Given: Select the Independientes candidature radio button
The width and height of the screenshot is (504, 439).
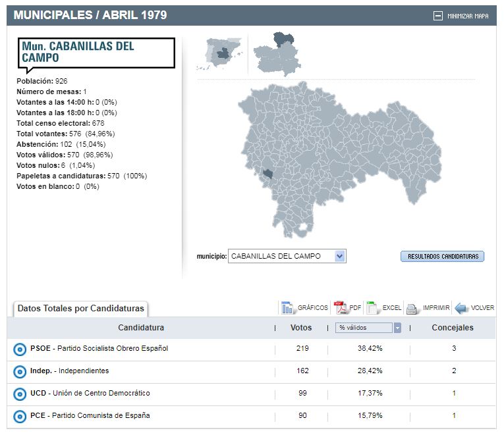Looking at the screenshot, I should point(20,372).
